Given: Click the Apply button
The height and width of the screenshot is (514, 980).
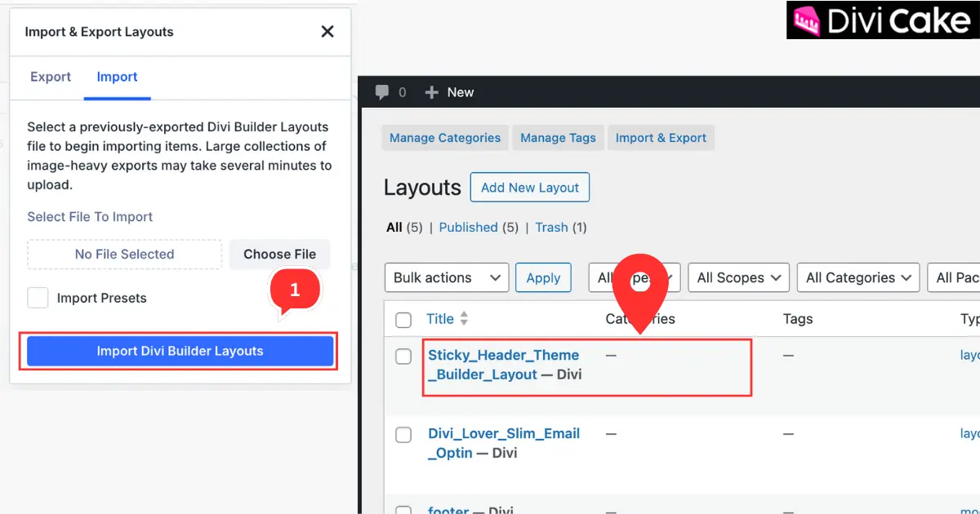Looking at the screenshot, I should coord(543,277).
